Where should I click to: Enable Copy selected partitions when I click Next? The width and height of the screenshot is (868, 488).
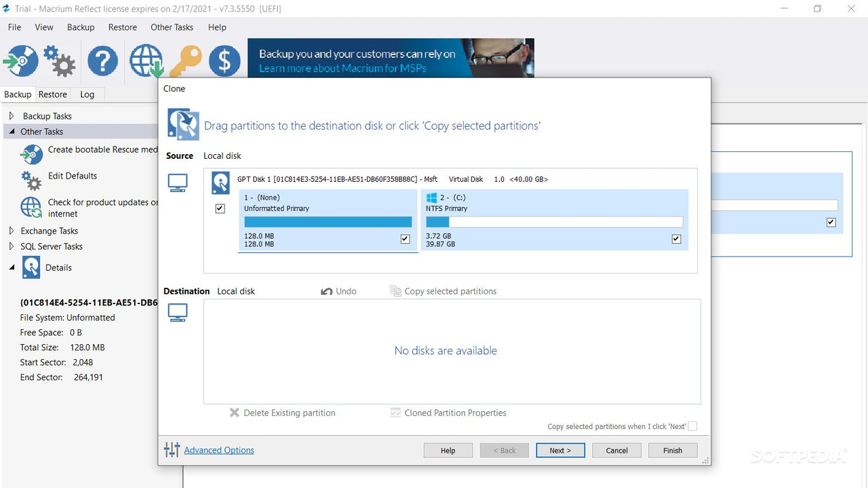pos(692,426)
